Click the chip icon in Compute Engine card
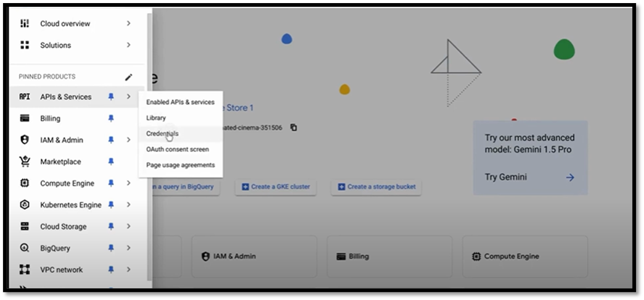Viewport: 644px width, 300px height. [476, 256]
